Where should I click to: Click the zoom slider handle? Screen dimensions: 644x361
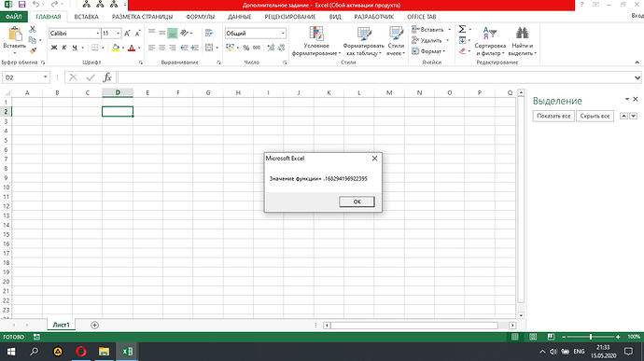point(591,337)
